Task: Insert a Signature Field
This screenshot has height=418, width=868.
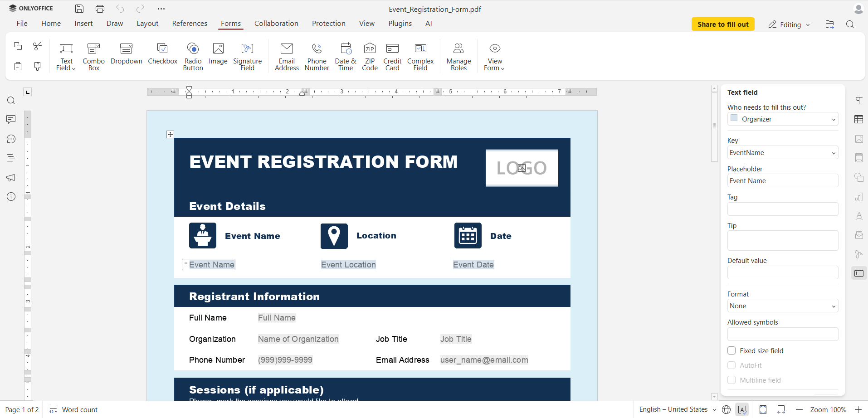Action: 247,57
